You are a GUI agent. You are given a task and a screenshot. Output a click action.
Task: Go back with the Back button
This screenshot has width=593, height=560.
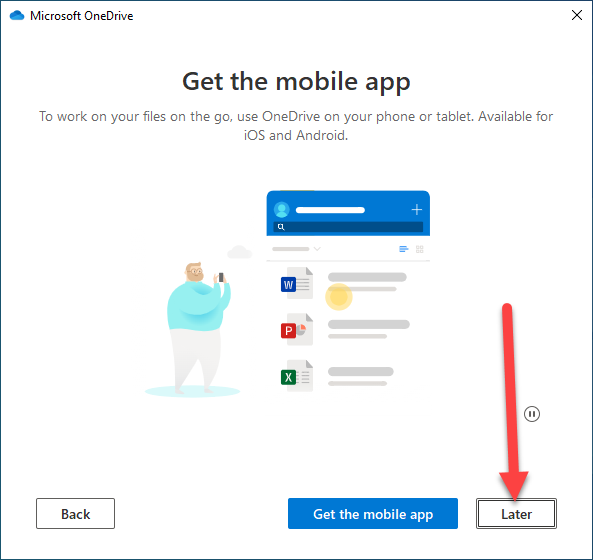(75, 513)
